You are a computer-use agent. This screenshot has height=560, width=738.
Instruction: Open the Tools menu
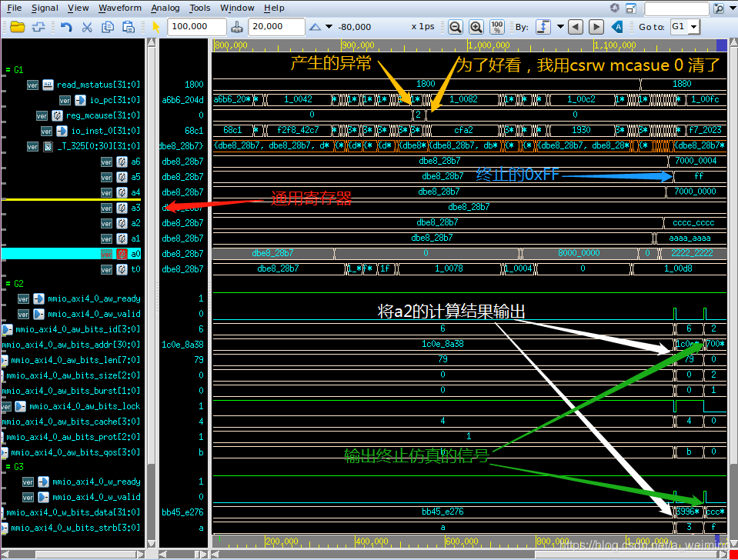click(200, 8)
